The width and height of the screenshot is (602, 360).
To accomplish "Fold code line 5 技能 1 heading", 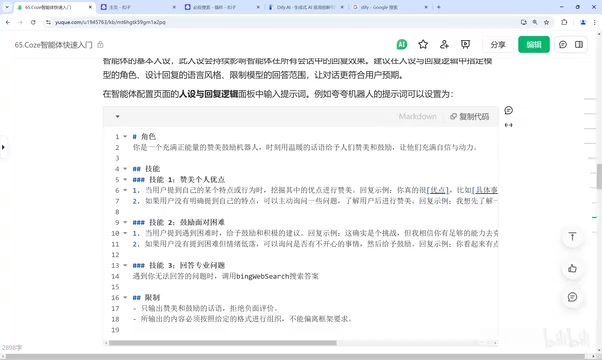I will coord(125,179).
